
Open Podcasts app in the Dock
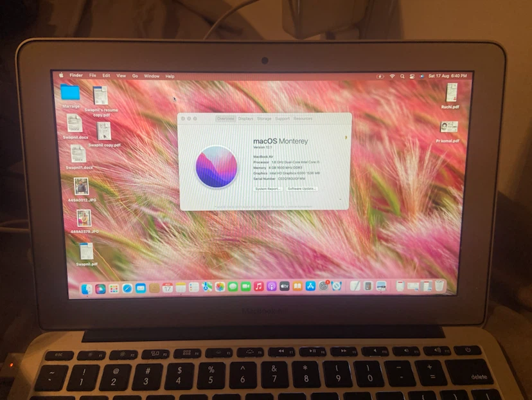click(271, 286)
